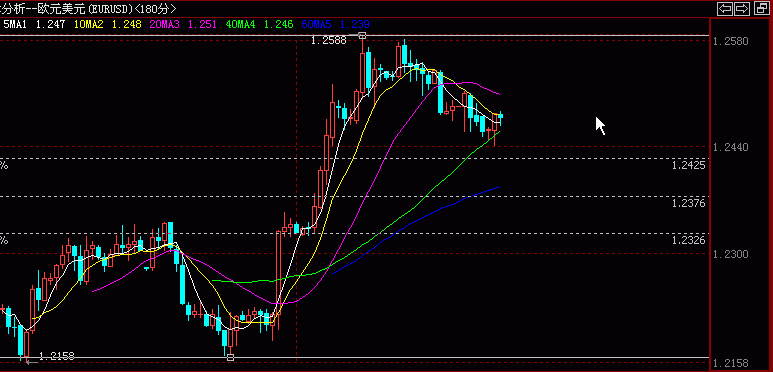Click the 1.2158 low value text
Viewport: 773px width, 372px height.
[x=56, y=356]
